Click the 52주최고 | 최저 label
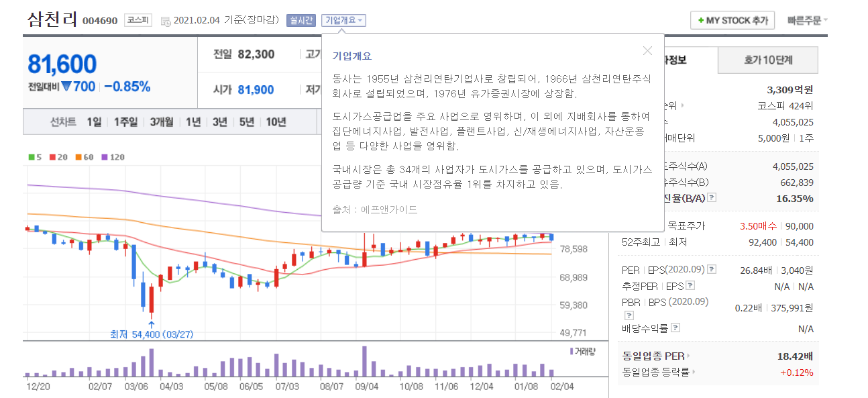This screenshot has width=868, height=398. click(x=655, y=242)
